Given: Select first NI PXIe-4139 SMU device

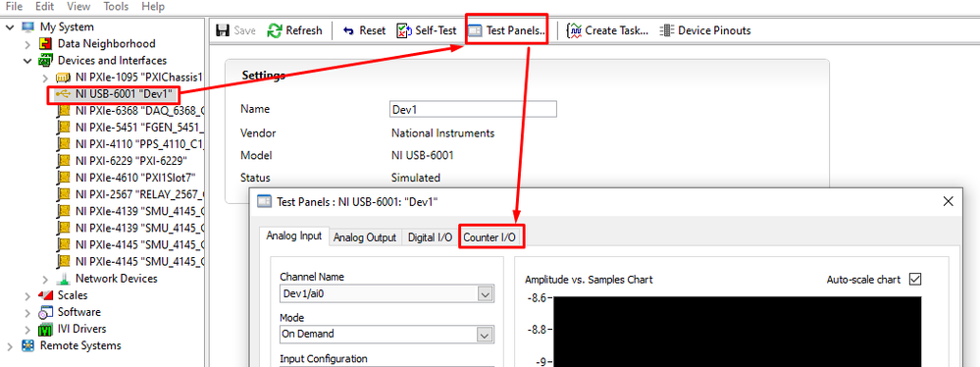Looking at the screenshot, I should 131,211.
